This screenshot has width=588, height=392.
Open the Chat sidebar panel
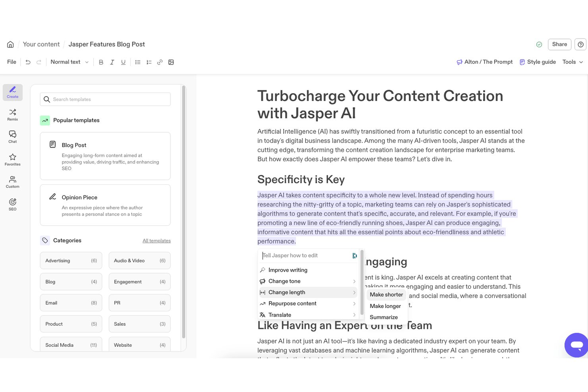point(13,137)
